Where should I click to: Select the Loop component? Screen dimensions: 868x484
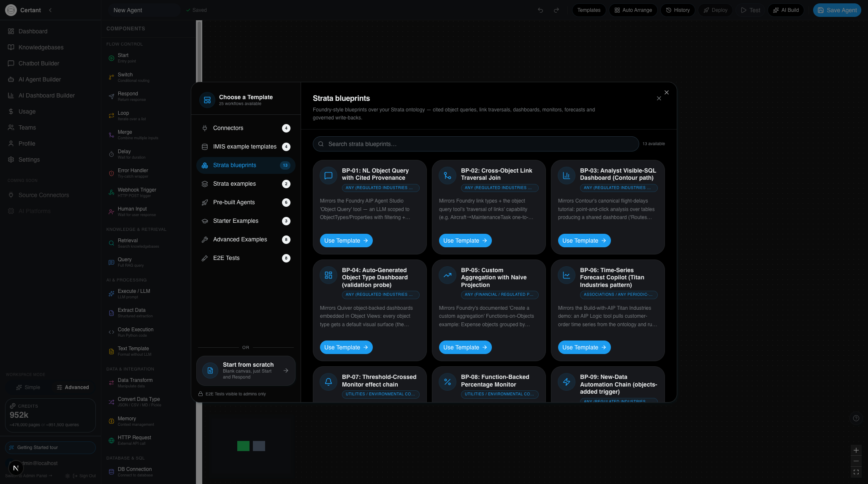pyautogui.click(x=148, y=116)
